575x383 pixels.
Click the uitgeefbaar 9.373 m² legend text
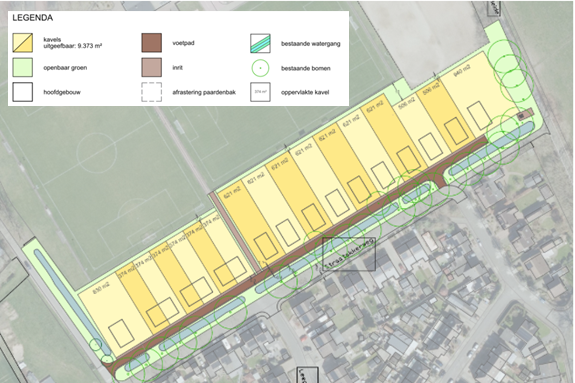(x=73, y=46)
